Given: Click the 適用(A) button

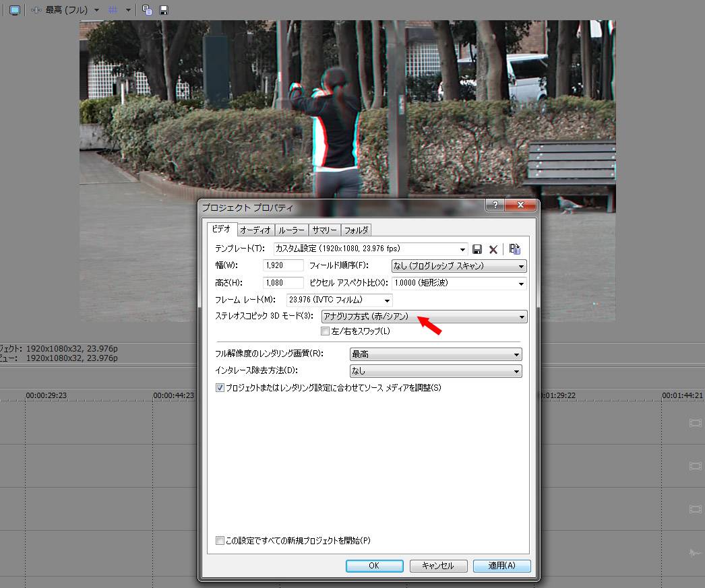Looking at the screenshot, I should click(x=501, y=566).
